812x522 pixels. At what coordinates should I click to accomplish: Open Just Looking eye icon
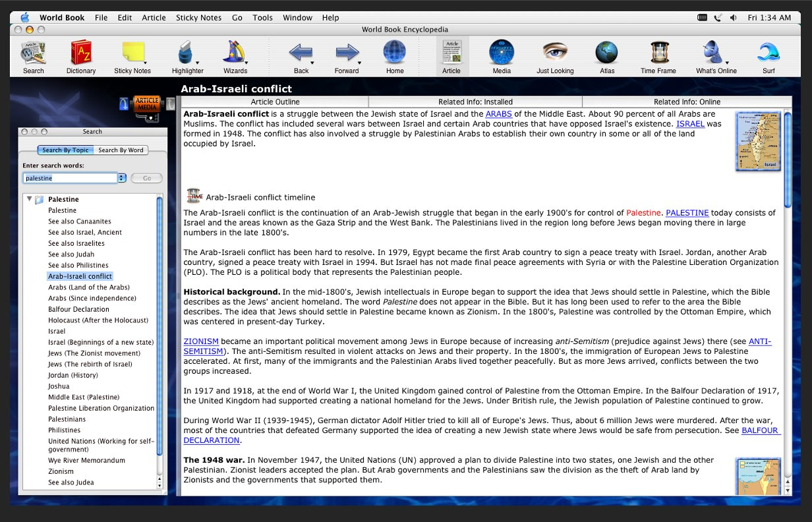(x=555, y=53)
